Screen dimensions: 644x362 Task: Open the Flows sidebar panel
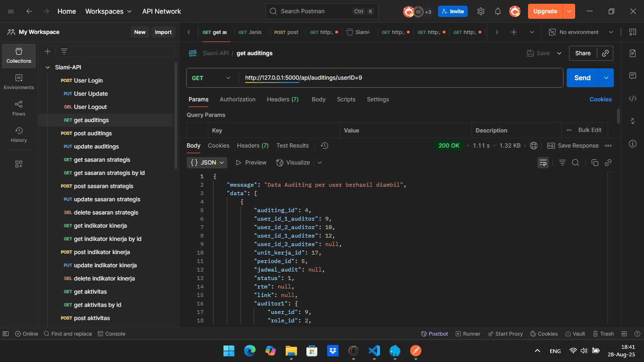point(19,108)
